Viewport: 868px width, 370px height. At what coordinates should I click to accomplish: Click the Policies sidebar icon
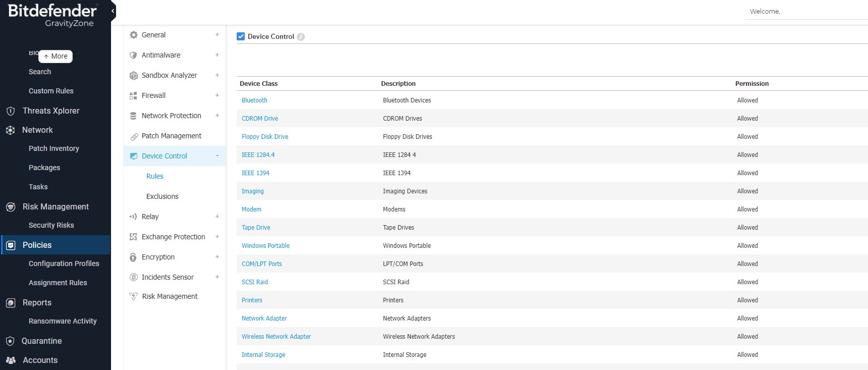pyautogui.click(x=11, y=245)
